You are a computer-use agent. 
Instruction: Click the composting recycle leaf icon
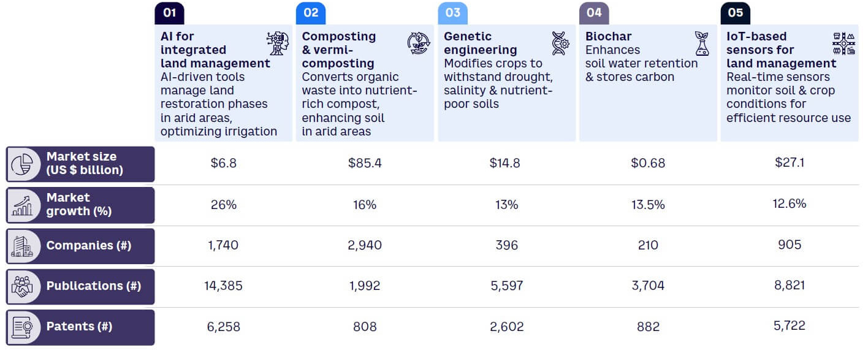(x=419, y=44)
